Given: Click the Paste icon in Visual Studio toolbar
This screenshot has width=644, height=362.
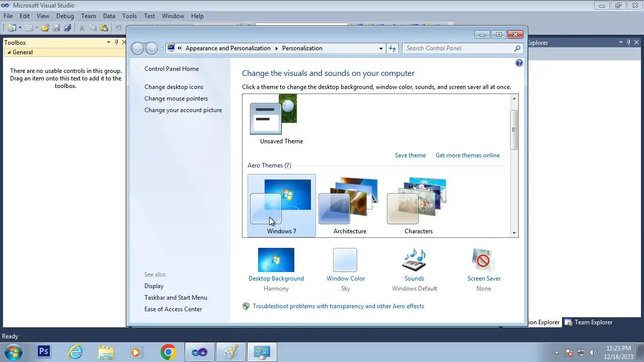Looking at the screenshot, I should click(x=104, y=28).
